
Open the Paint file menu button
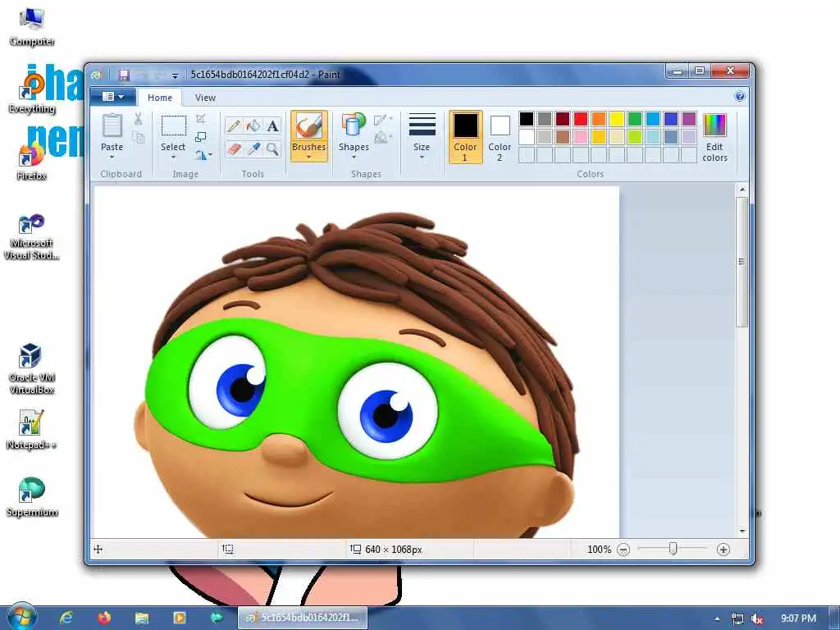pos(112,97)
